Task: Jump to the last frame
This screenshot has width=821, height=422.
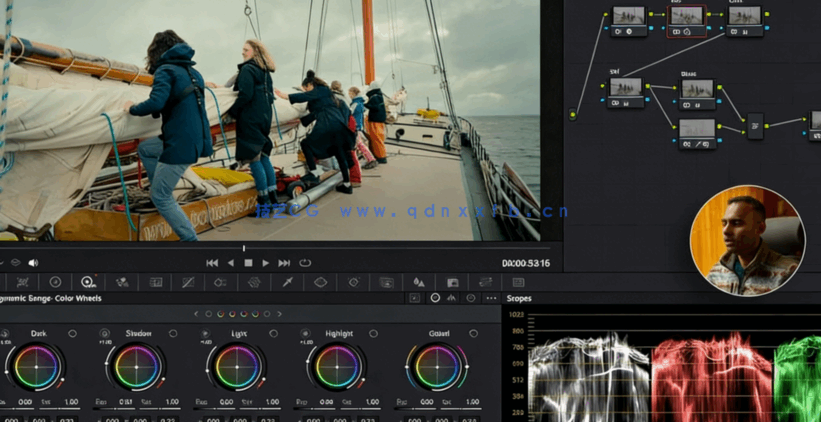Action: click(284, 263)
